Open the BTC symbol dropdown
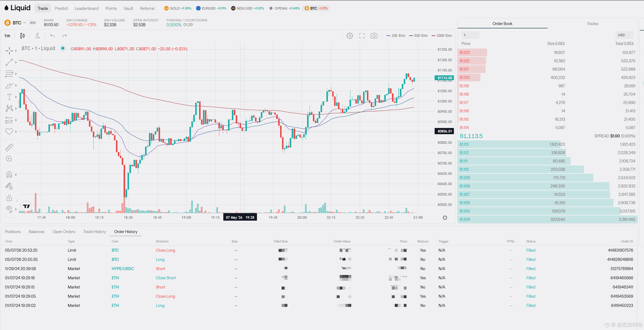Image resolution: width=644 pixels, height=330 pixels. 19,23
